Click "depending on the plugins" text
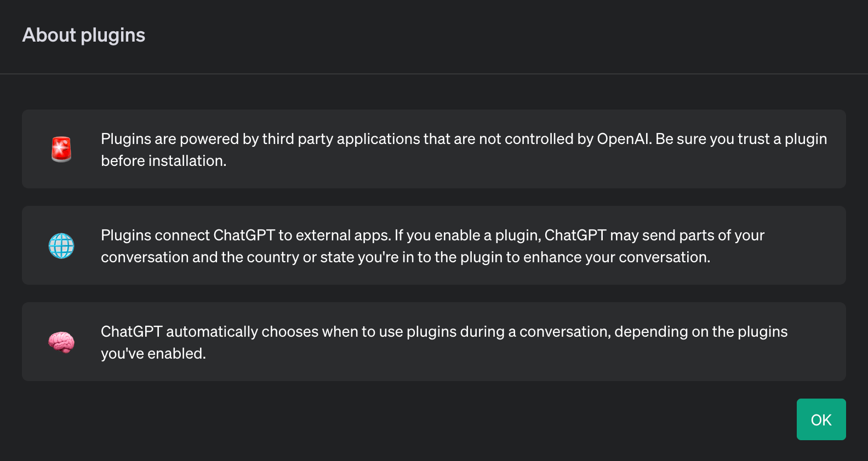 [x=701, y=332]
